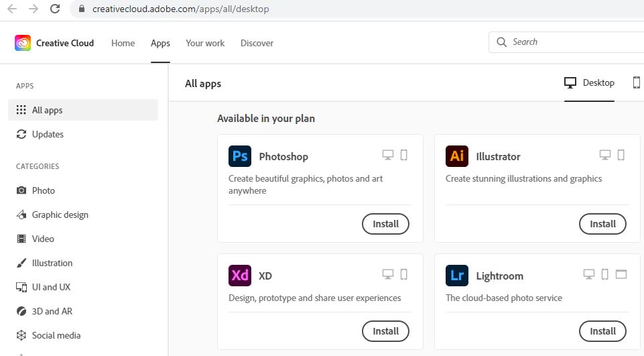Go back with the browser back arrow
Viewport: 644px width, 356px height.
tap(12, 9)
